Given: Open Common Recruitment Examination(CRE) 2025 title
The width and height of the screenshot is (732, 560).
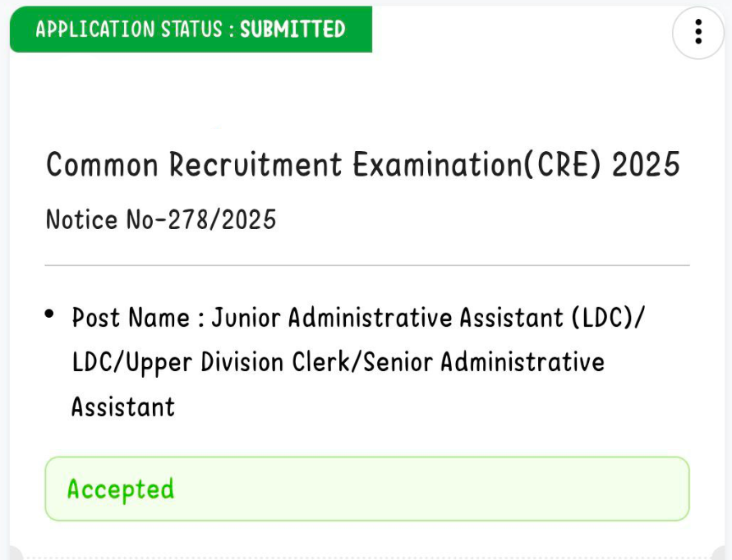Looking at the screenshot, I should [x=363, y=164].
